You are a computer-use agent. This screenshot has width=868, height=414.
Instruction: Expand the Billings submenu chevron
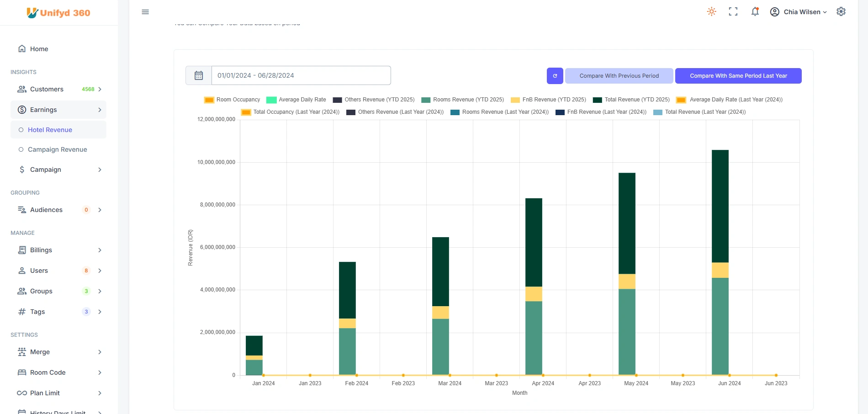click(100, 250)
